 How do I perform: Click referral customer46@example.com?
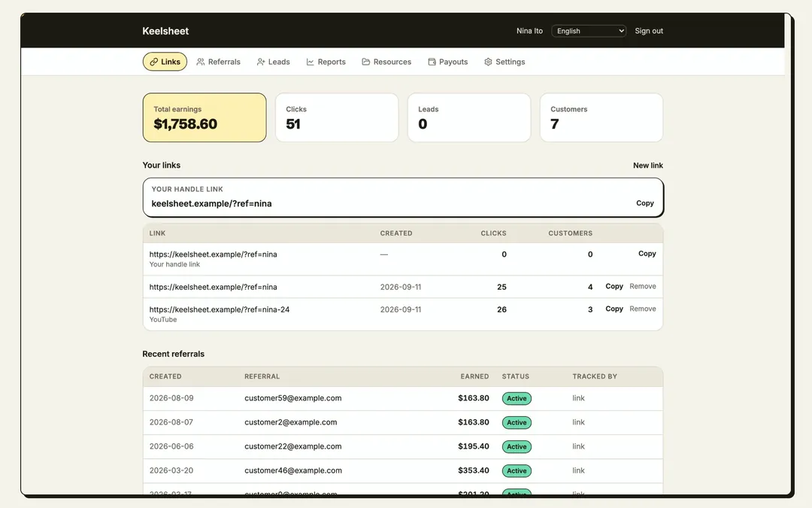coord(293,470)
